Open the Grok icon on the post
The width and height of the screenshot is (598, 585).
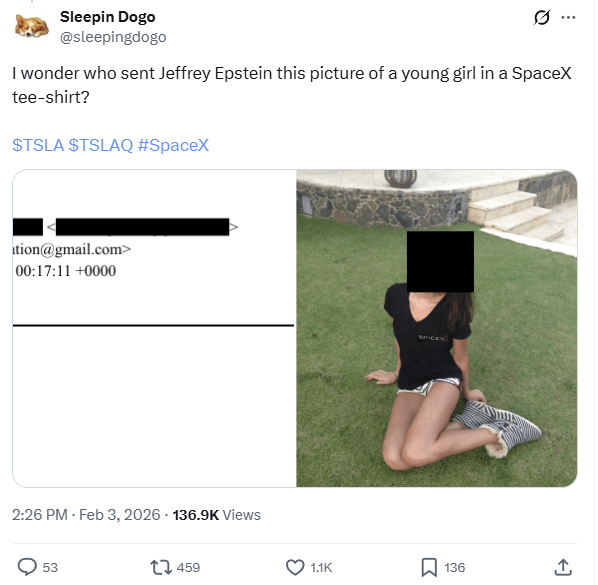(542, 18)
